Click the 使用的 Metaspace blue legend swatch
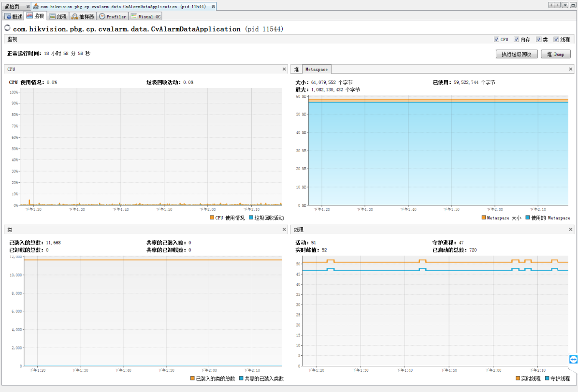The width and height of the screenshot is (578, 392). [x=528, y=218]
